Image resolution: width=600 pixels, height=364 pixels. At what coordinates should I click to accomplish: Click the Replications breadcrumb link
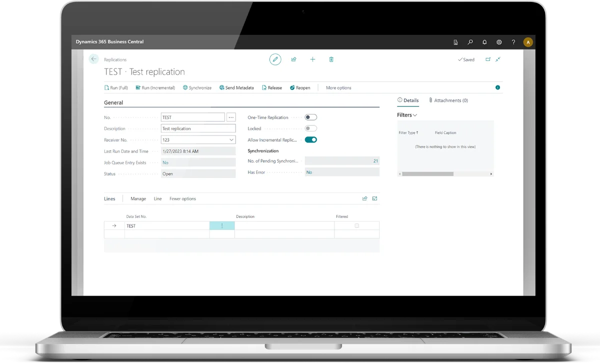(x=115, y=60)
